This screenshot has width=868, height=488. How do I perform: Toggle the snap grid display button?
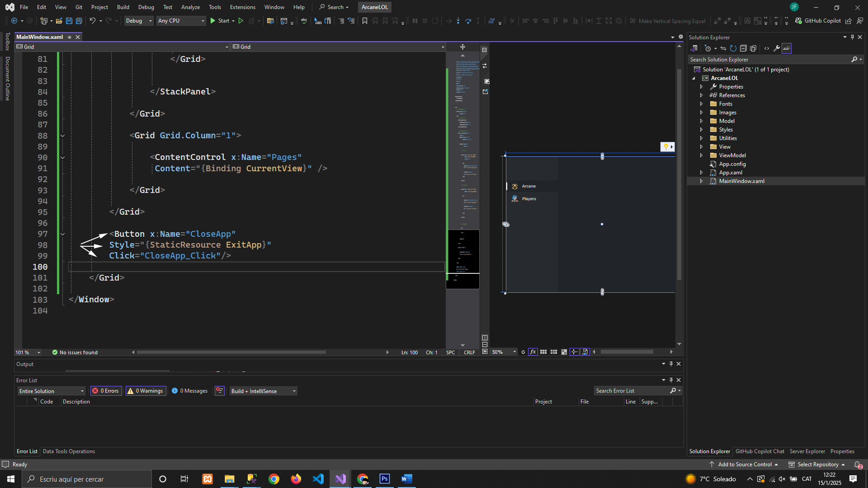[x=543, y=352]
